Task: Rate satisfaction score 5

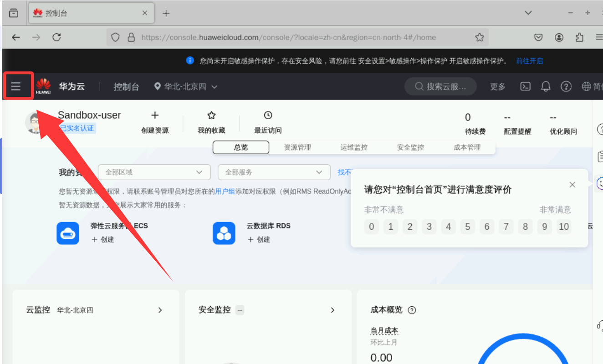Action: 468,227
